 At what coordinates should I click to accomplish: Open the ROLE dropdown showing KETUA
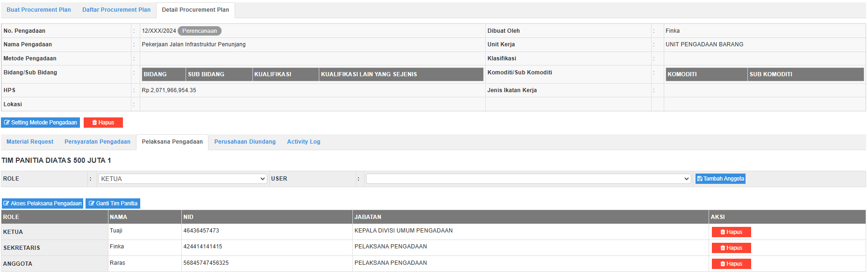(x=182, y=179)
